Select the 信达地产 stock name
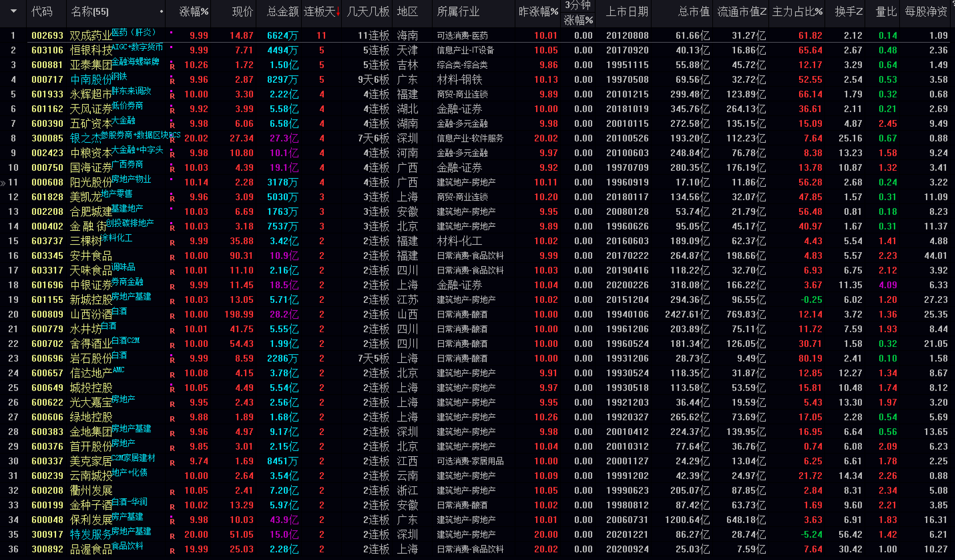This screenshot has height=560, width=955. click(91, 374)
